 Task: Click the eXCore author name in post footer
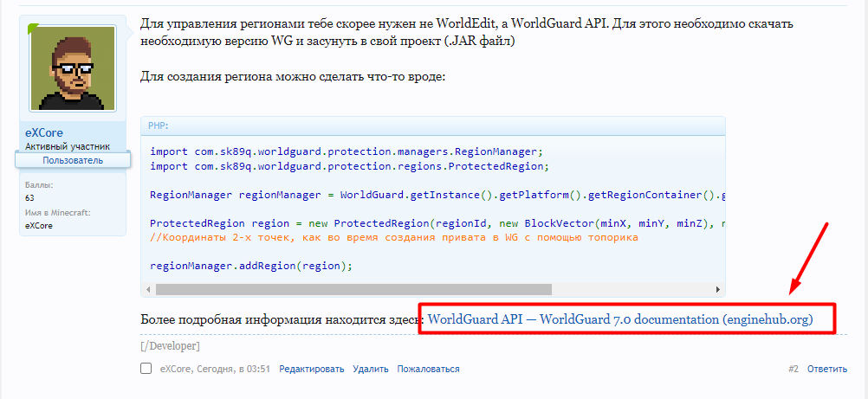[174, 369]
